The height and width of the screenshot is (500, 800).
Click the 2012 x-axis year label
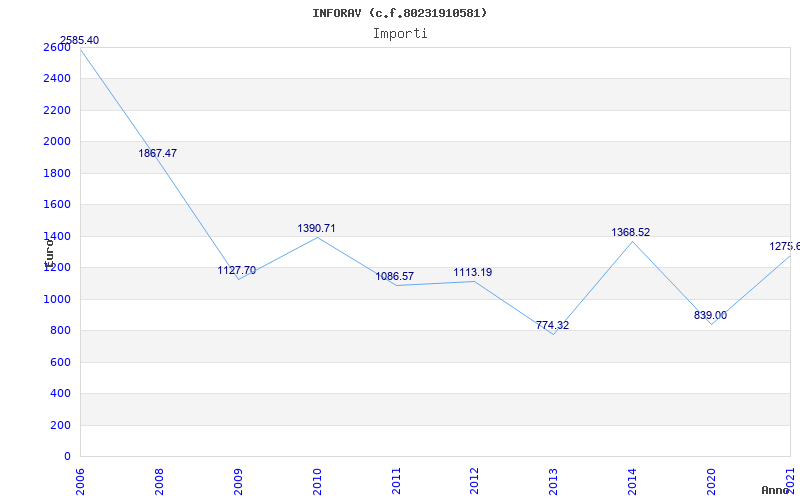pyautogui.click(x=474, y=482)
